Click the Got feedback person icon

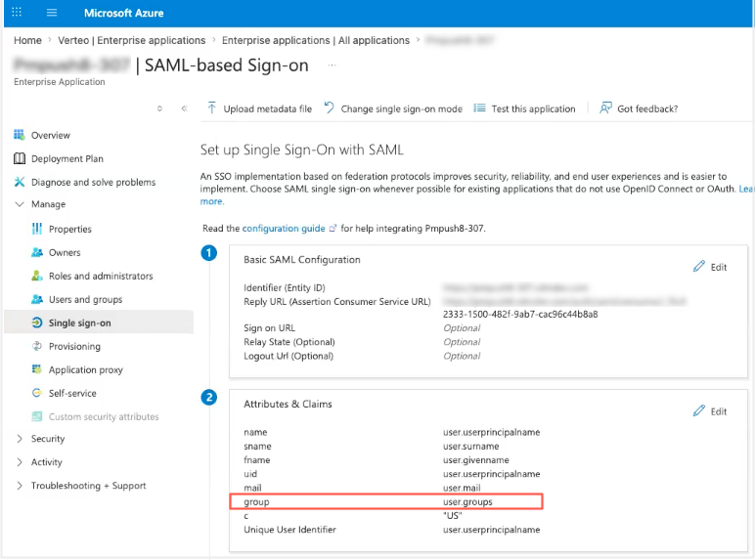tap(605, 108)
